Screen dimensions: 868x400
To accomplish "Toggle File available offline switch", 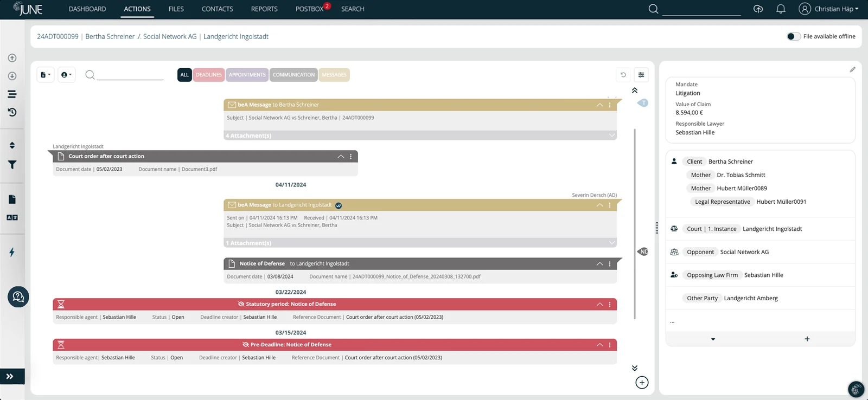I will click(794, 36).
